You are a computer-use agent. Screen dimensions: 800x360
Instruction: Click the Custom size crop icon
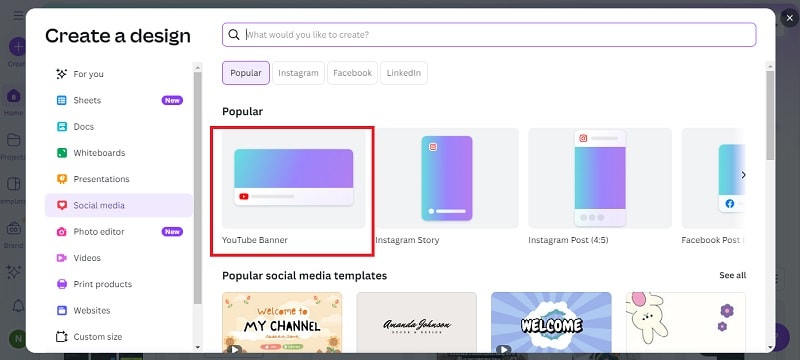pos(62,337)
